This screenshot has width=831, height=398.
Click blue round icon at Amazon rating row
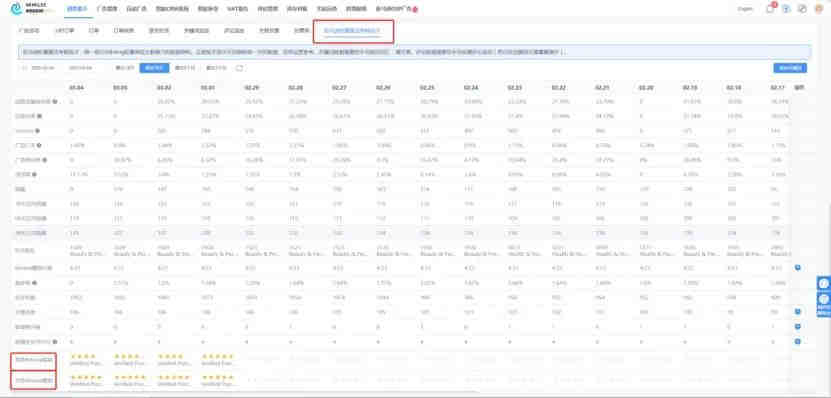pyautogui.click(x=797, y=268)
